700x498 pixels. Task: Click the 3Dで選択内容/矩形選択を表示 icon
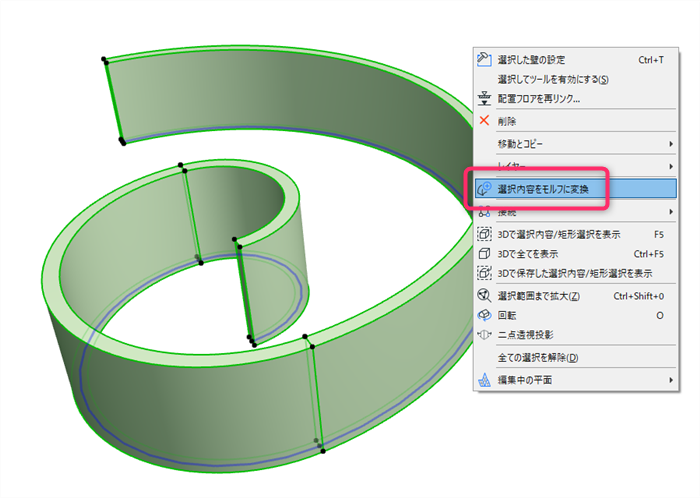tap(484, 234)
